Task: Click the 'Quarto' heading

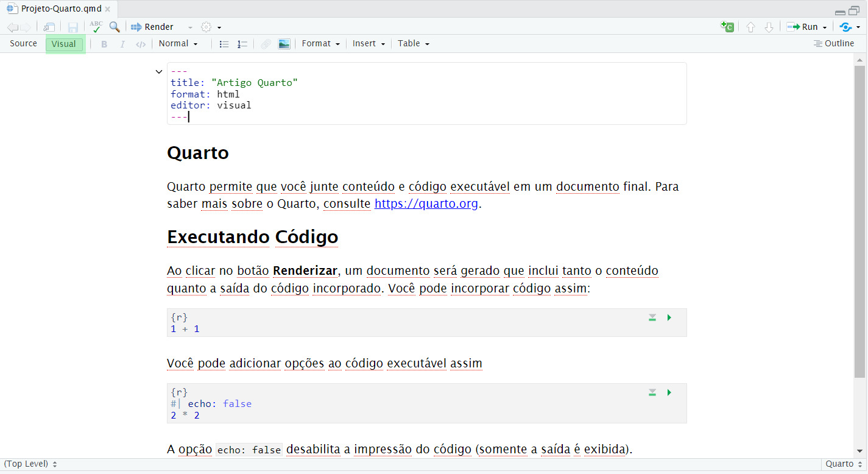Action: [198, 153]
